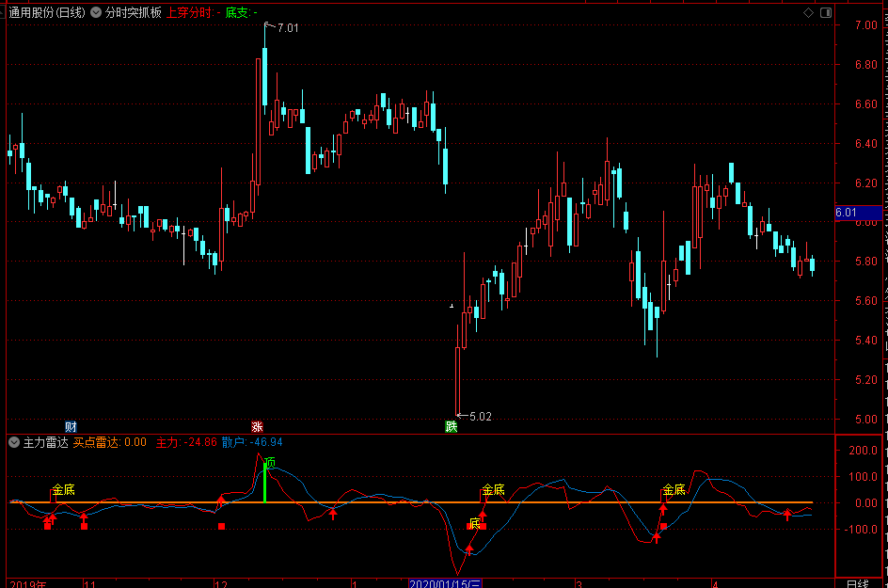Image resolution: width=888 pixels, height=588 pixels.
Task: Click the 金底 signal after the January low
Action: (x=493, y=489)
